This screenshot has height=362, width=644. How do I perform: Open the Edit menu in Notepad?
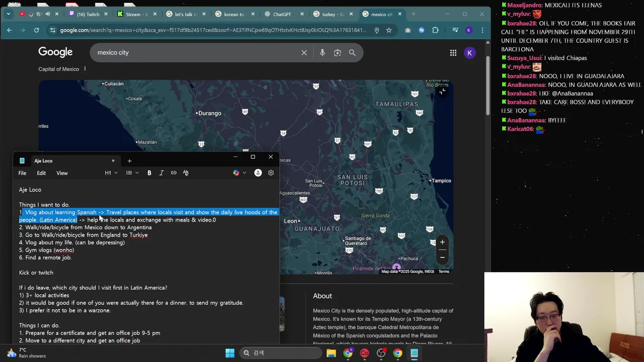point(41,173)
